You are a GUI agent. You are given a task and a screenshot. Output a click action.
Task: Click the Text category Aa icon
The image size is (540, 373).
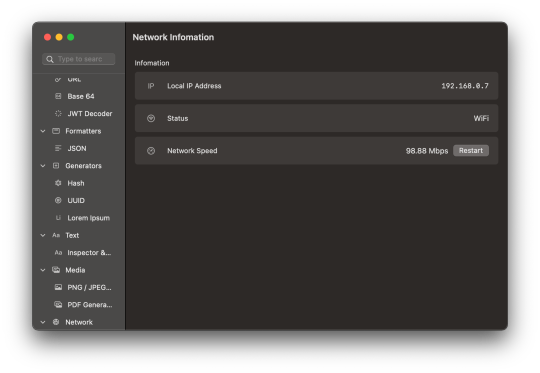(x=56, y=235)
